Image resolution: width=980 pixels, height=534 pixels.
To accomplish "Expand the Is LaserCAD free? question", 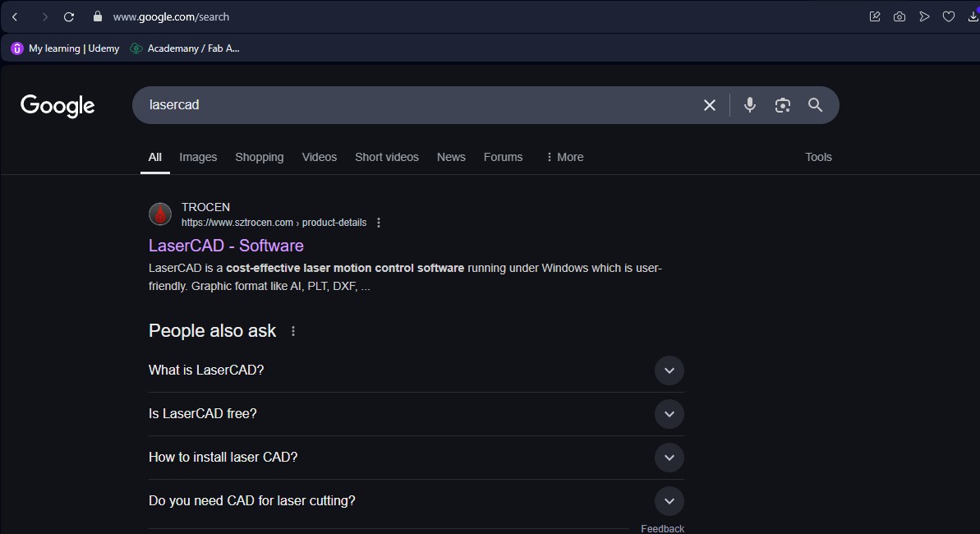I will coord(416,414).
